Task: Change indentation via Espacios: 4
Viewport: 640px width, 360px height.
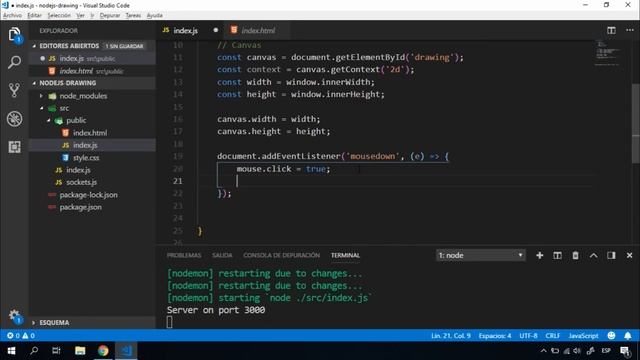Action: [x=495, y=336]
